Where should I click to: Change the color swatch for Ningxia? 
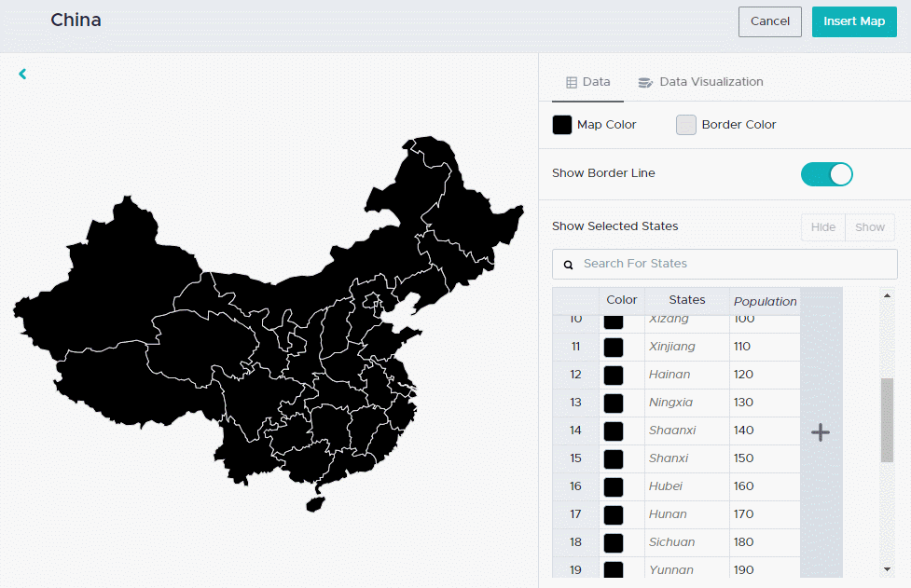point(614,403)
